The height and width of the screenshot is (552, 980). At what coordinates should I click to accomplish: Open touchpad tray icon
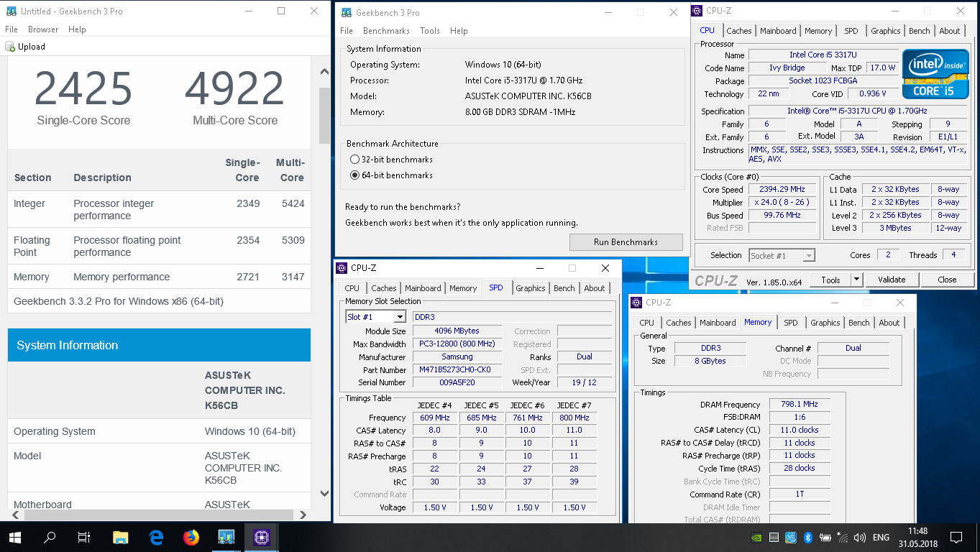774,537
